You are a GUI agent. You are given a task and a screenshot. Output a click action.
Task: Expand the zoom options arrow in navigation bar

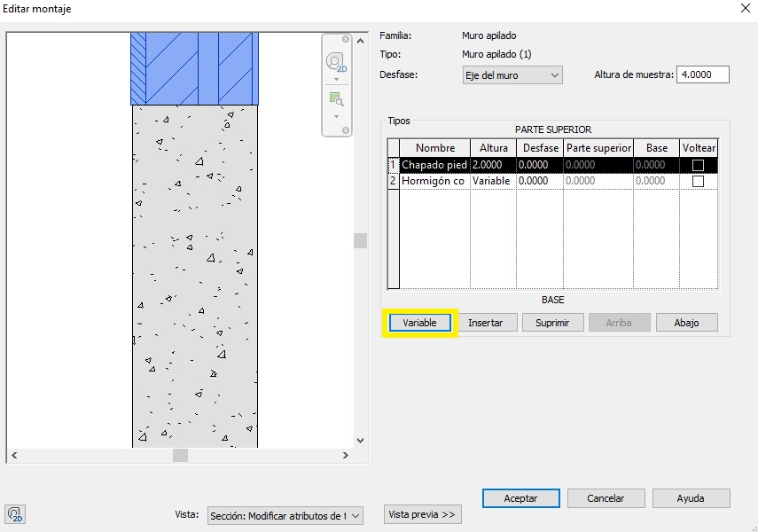click(336, 116)
